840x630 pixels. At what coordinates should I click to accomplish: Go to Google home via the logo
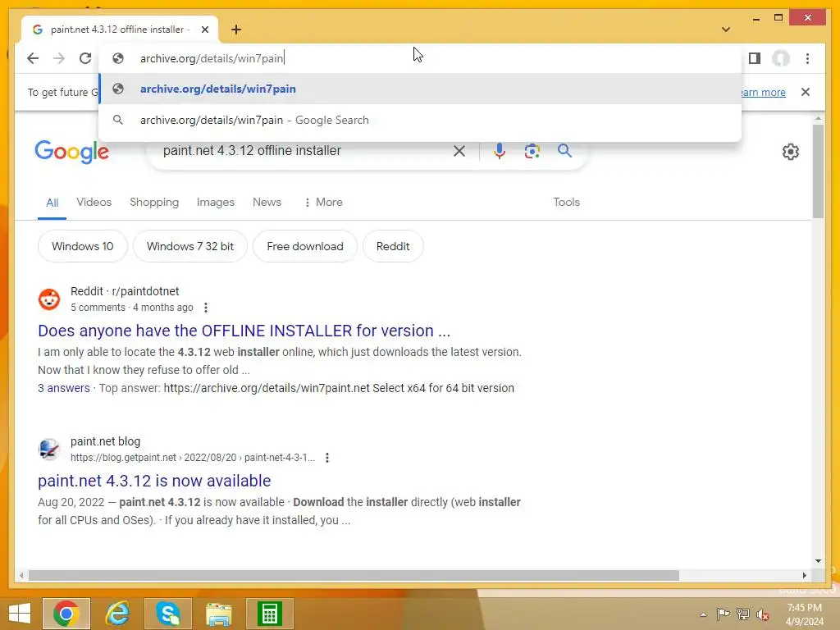[x=72, y=152]
